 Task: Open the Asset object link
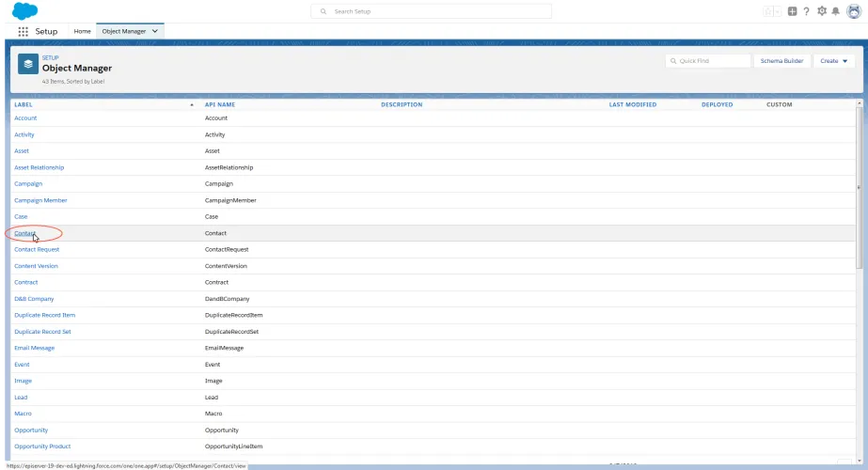(22, 150)
